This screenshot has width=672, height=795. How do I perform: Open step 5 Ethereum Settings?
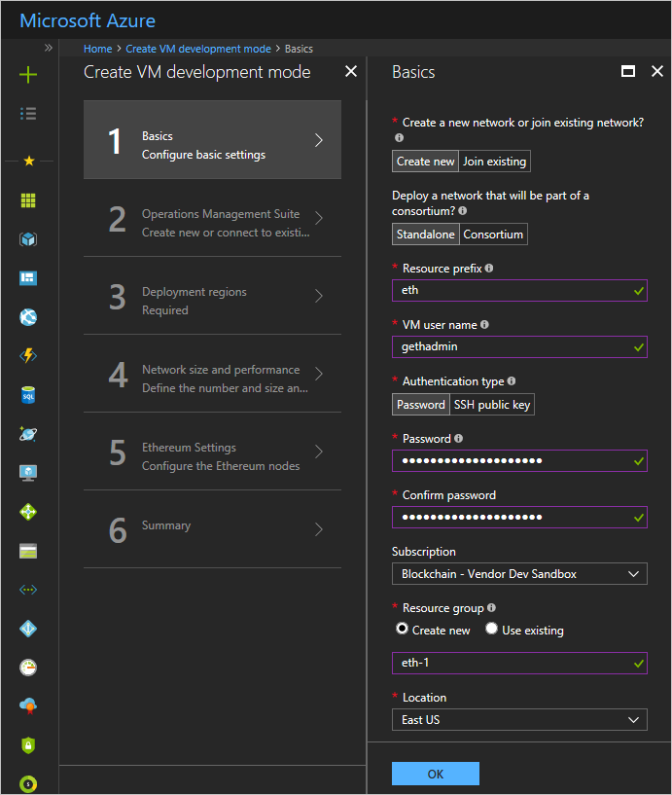[212, 456]
